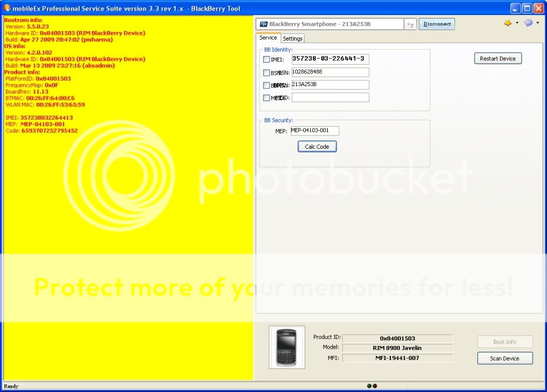The height and width of the screenshot is (392, 547).
Task: Click the FrequencyMap: 0x0F line
Action: pos(32,85)
